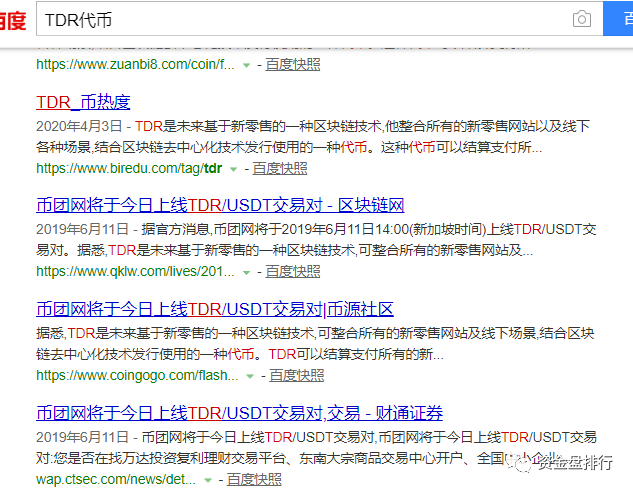Screen dimensions: 633x491
Task: Open 百度快照 for coingogo.com result
Action: [297, 376]
